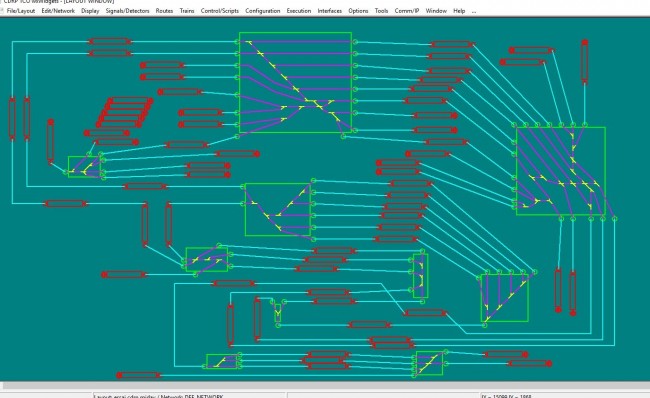
Task: Select the largest turnout module at the top center
Action: [x=296, y=83]
